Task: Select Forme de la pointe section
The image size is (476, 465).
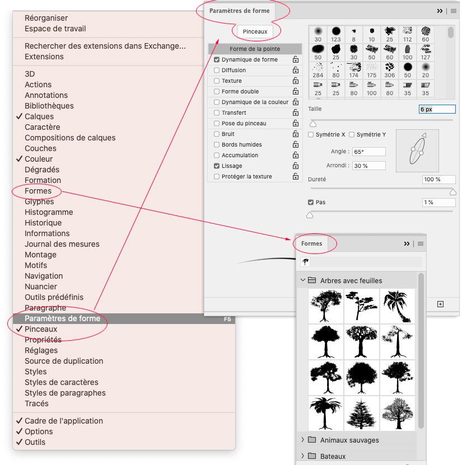Action: (255, 49)
